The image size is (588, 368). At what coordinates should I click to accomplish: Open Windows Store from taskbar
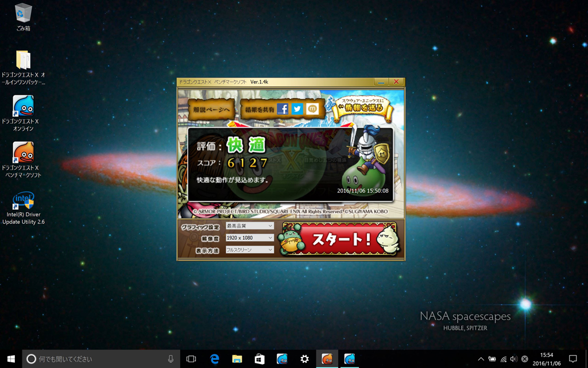[x=259, y=359]
